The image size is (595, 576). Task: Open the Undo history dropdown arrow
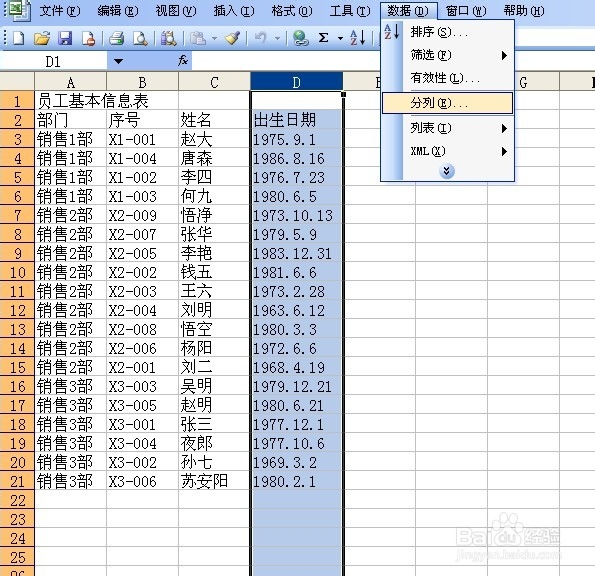277,38
